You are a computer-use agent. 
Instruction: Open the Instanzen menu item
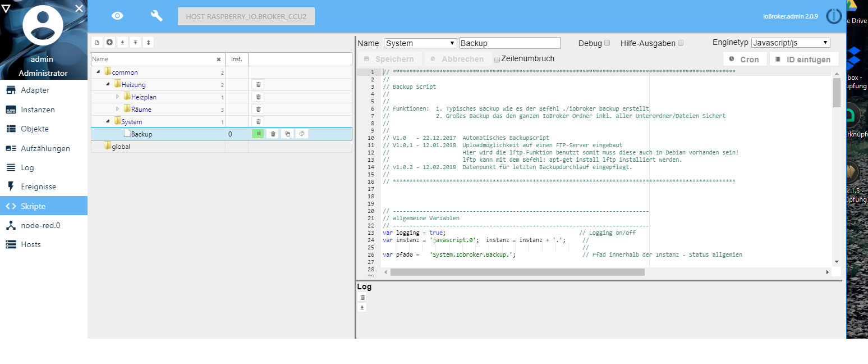pyautogui.click(x=44, y=110)
